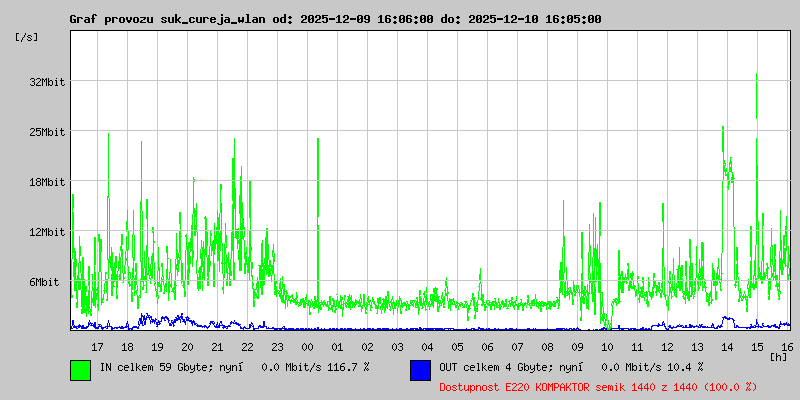The width and height of the screenshot is (800, 400).
Task: Click the 17 hour tick label
Action: pyautogui.click(x=97, y=347)
